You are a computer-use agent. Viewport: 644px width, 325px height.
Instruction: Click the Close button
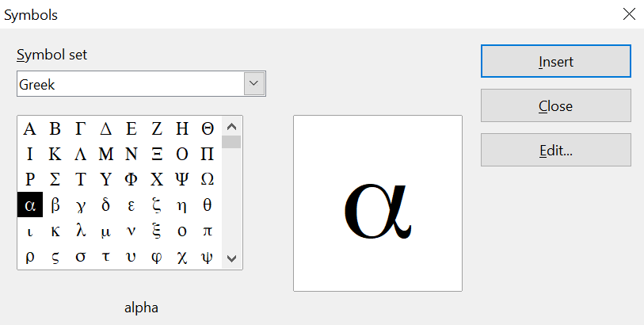(x=556, y=105)
